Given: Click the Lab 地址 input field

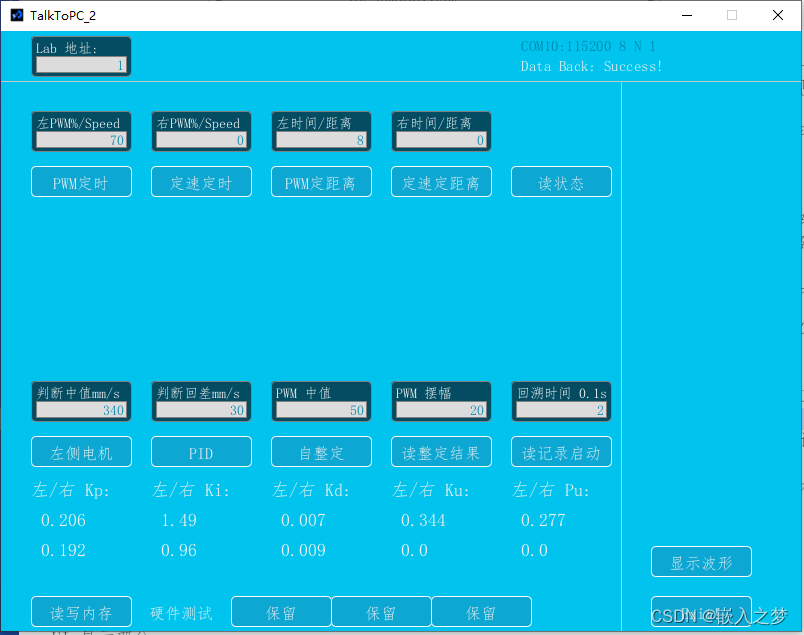Looking at the screenshot, I should pyautogui.click(x=81, y=65).
